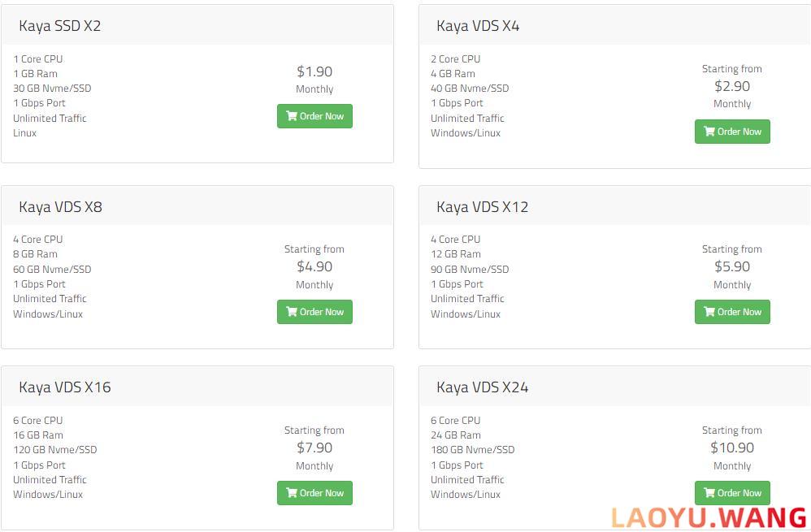The height and width of the screenshot is (532, 811).
Task: Select the Kaya VDS X16 plan heading
Action: [x=65, y=387]
